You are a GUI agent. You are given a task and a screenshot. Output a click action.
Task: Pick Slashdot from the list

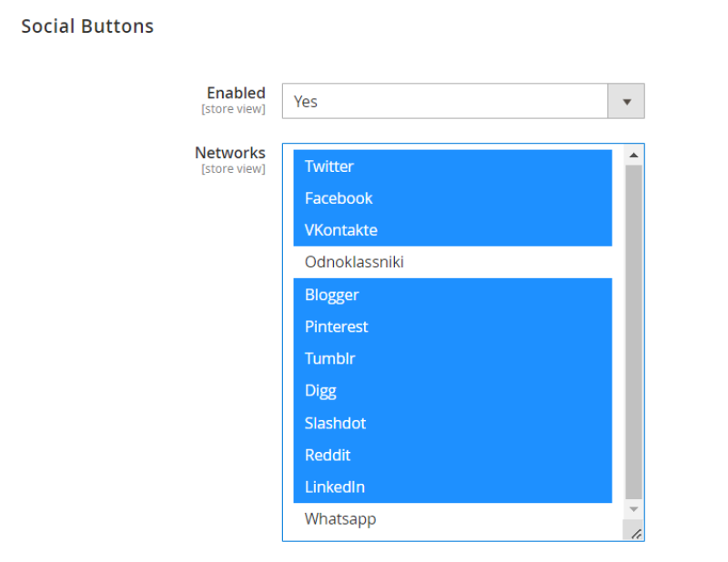click(x=452, y=423)
